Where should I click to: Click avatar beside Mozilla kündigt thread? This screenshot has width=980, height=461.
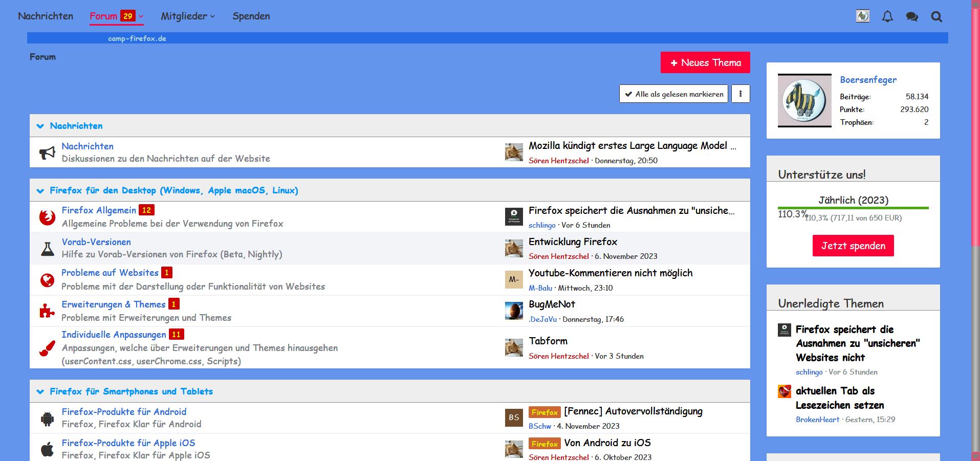tap(514, 152)
